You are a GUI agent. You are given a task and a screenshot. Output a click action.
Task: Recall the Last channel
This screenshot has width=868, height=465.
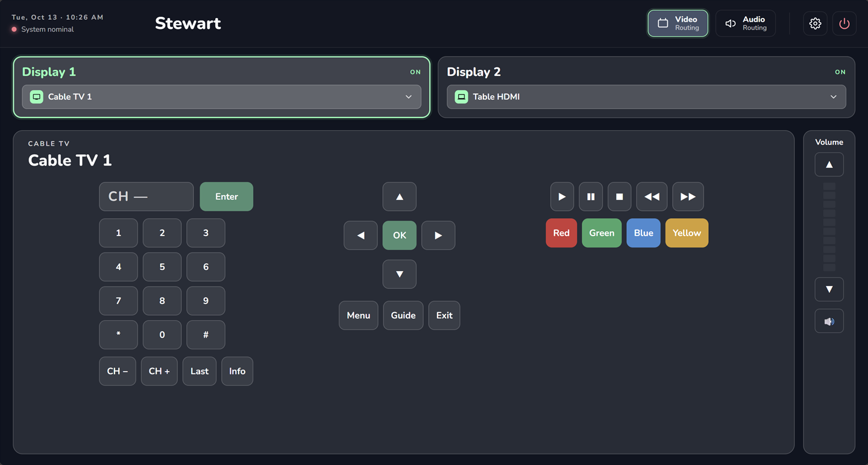[x=200, y=371]
